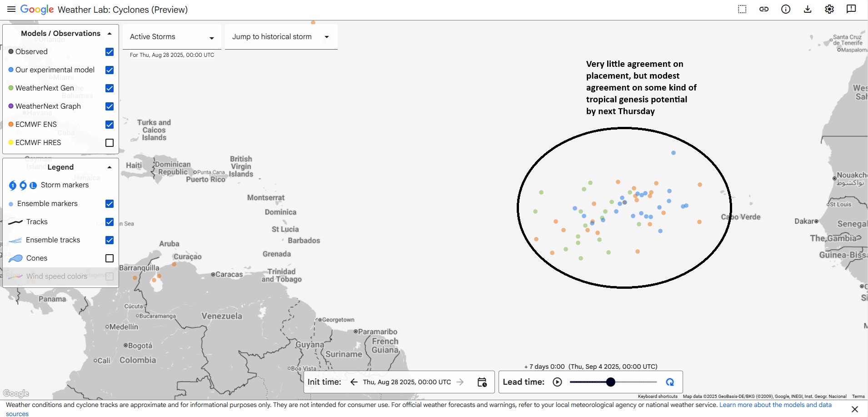This screenshot has width=868, height=417.
Task: Click the area selection tool icon
Action: coord(742,9)
